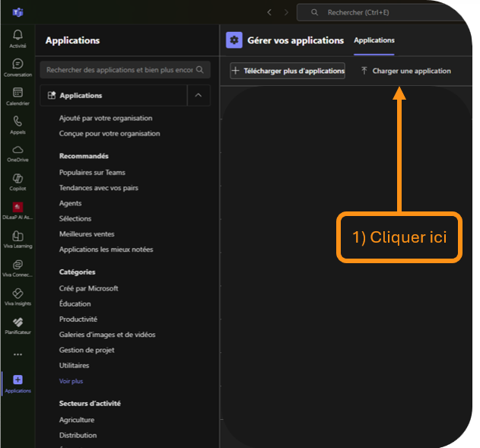The height and width of the screenshot is (448, 480).
Task: Open OneDrive from the sidebar
Action: coord(17,153)
